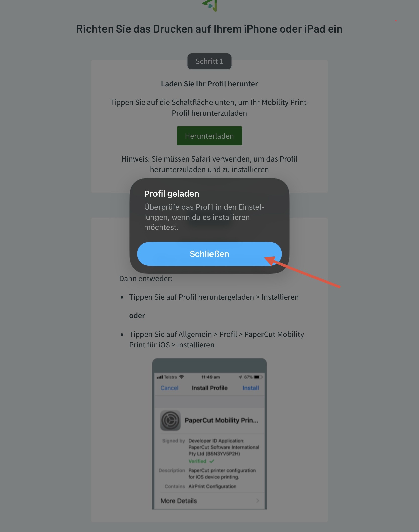This screenshot has width=419, height=532.
Task: Tap the Safari Hinweis note text
Action: point(209,164)
